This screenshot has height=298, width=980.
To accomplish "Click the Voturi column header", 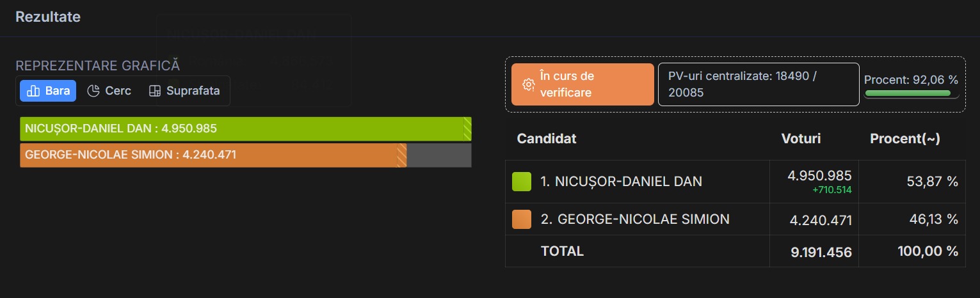I will [x=801, y=139].
